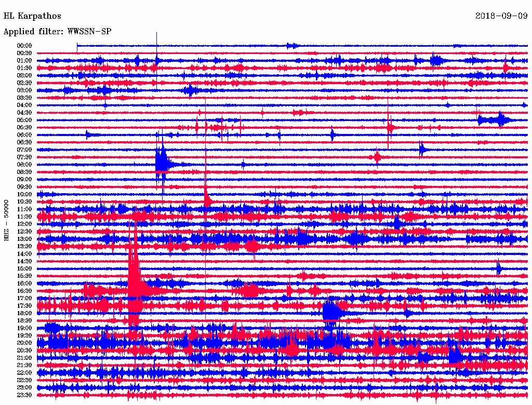
Task: Select the 20:30 time label
Action: [x=24, y=350]
